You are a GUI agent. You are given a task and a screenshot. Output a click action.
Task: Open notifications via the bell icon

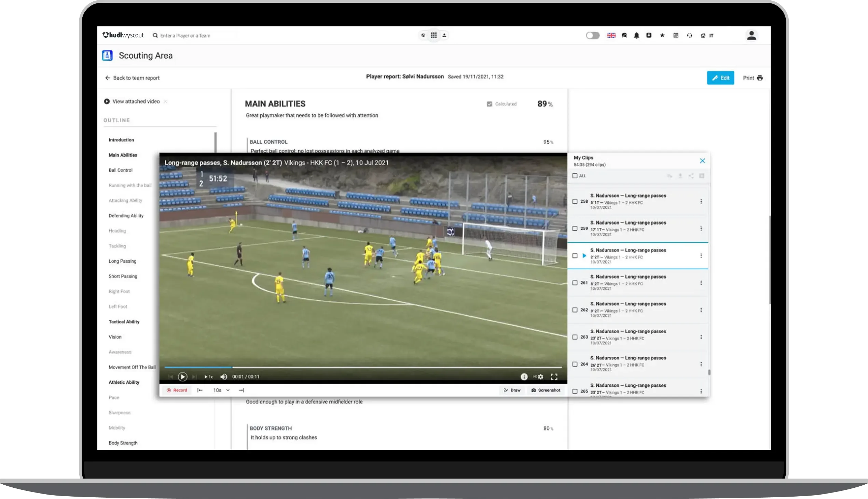637,35
